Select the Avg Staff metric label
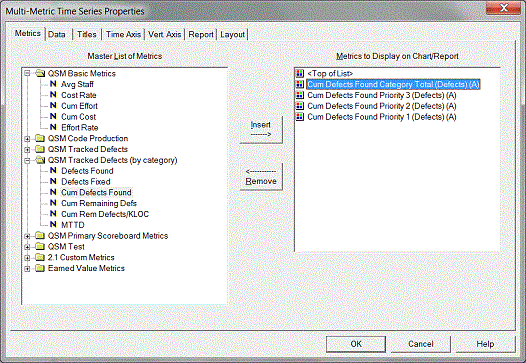The image size is (526, 363). 77,84
